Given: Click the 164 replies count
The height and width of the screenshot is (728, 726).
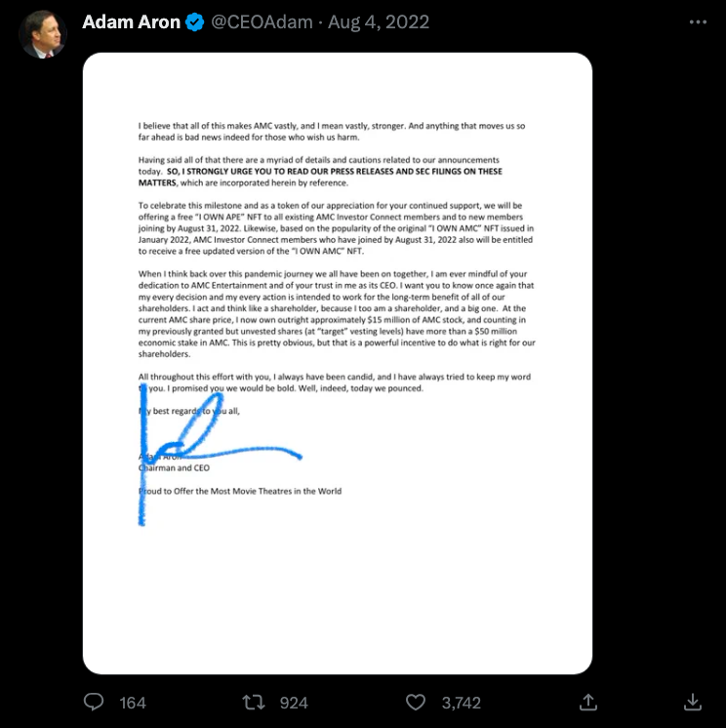Looking at the screenshot, I should (x=133, y=703).
